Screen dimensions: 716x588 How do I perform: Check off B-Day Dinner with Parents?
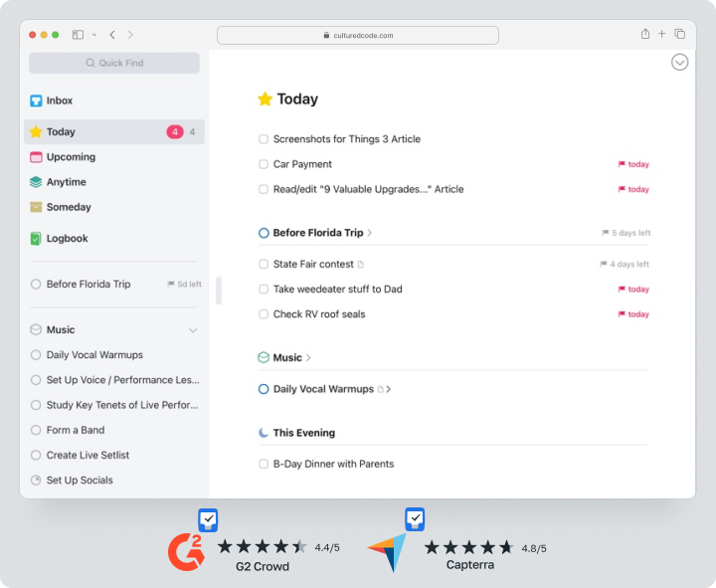(x=264, y=465)
